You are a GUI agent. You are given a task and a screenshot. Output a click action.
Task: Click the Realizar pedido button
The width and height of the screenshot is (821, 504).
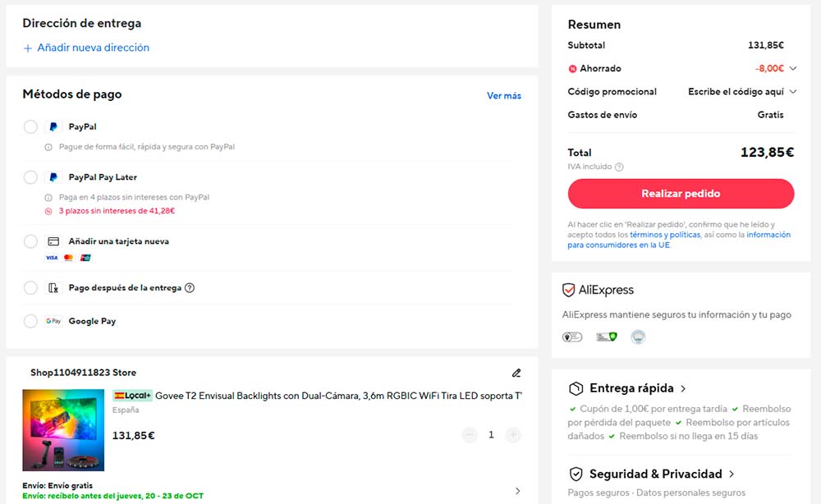pos(681,194)
